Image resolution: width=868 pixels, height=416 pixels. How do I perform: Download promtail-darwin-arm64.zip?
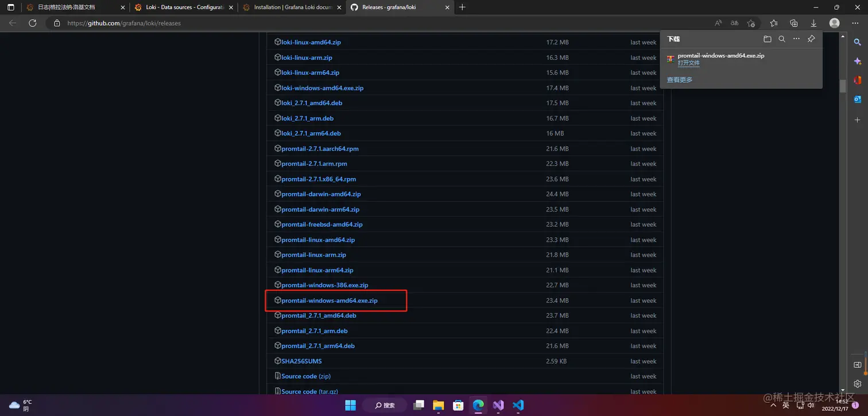coord(320,209)
